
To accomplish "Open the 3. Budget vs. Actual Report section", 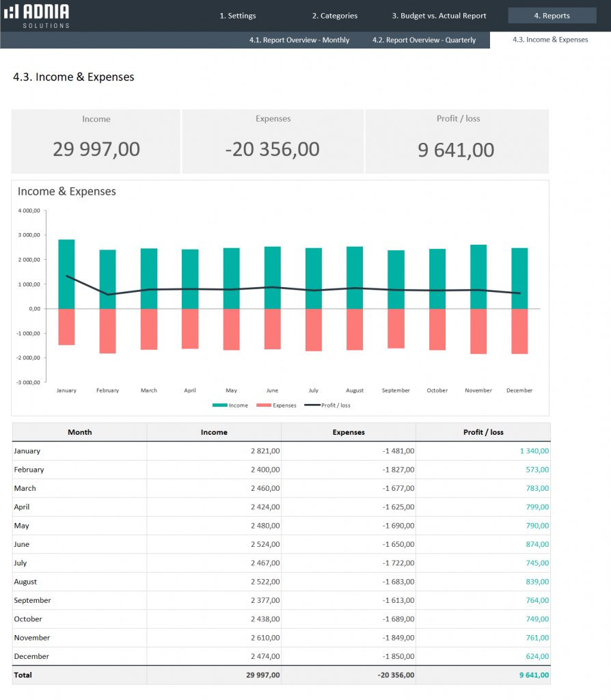I will 439,15.
